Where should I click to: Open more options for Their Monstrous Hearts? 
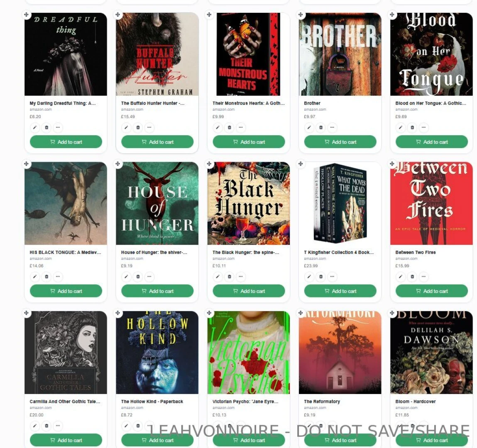tap(241, 127)
